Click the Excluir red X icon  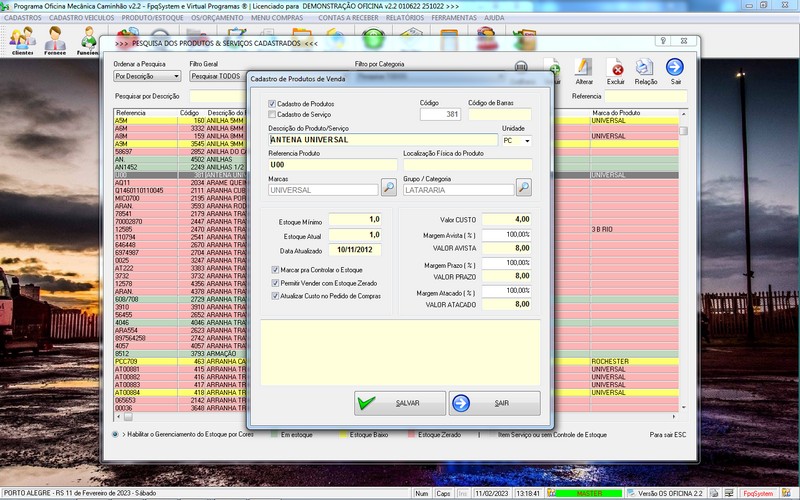616,71
